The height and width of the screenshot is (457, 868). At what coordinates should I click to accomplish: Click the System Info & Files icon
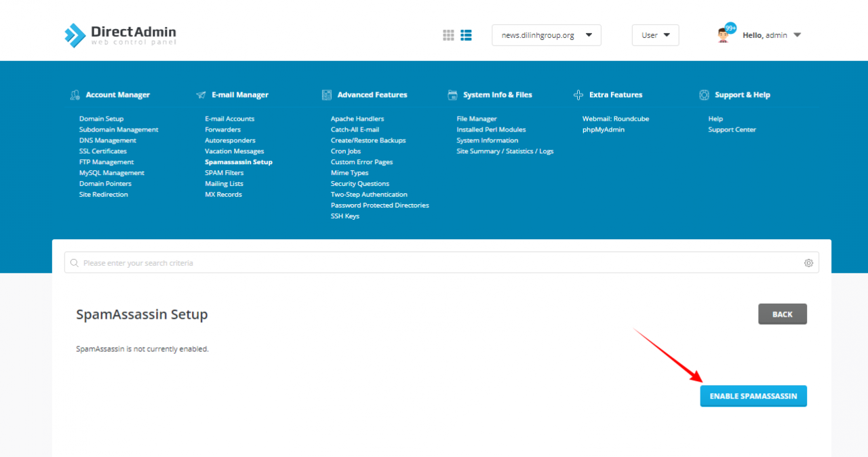[x=452, y=95]
